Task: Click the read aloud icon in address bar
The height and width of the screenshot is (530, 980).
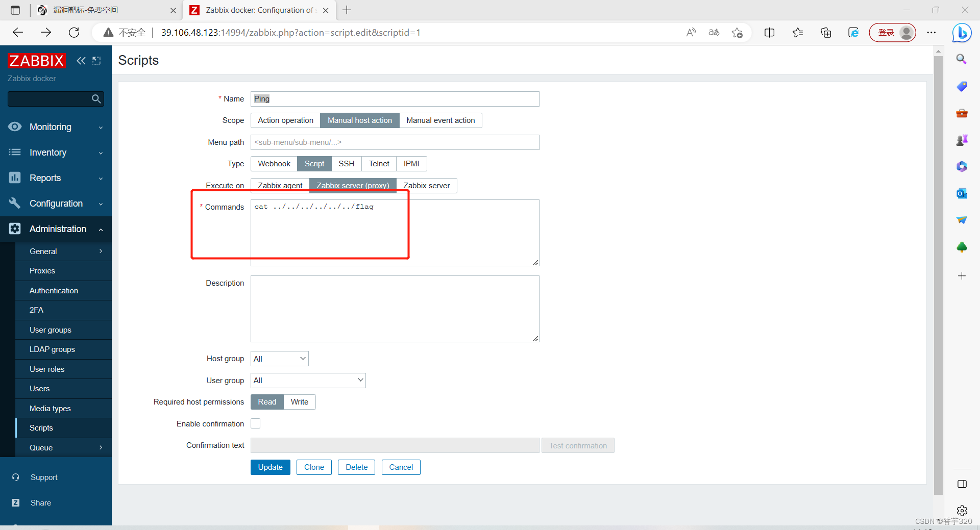Action: [691, 33]
